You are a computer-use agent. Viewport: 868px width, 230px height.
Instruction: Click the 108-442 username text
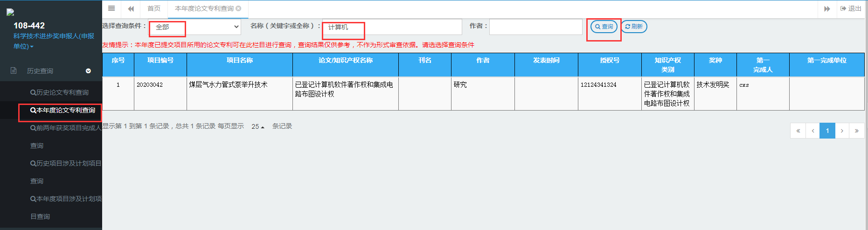click(x=29, y=26)
